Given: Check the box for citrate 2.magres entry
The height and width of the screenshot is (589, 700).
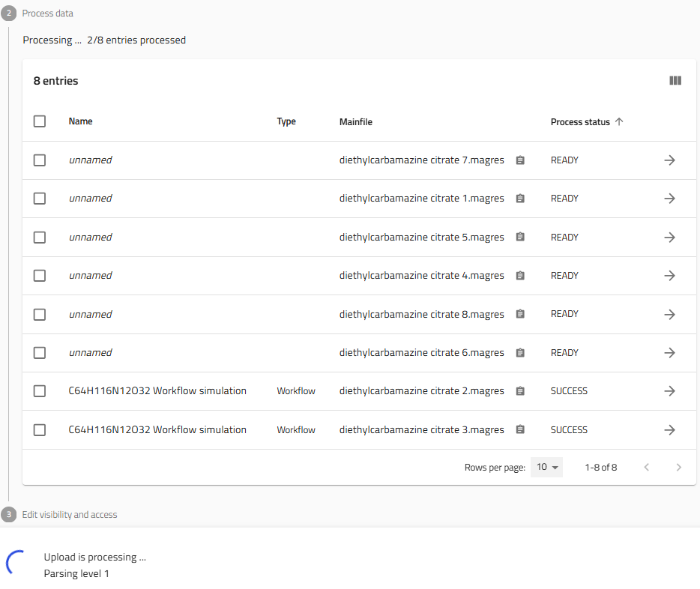Looking at the screenshot, I should 40,391.
